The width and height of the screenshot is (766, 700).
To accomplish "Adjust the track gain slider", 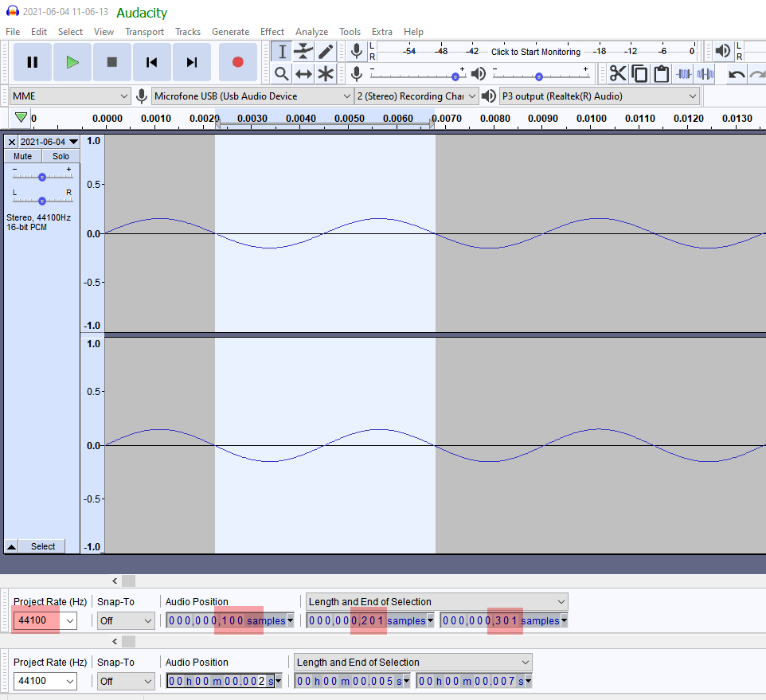I will tap(41, 176).
